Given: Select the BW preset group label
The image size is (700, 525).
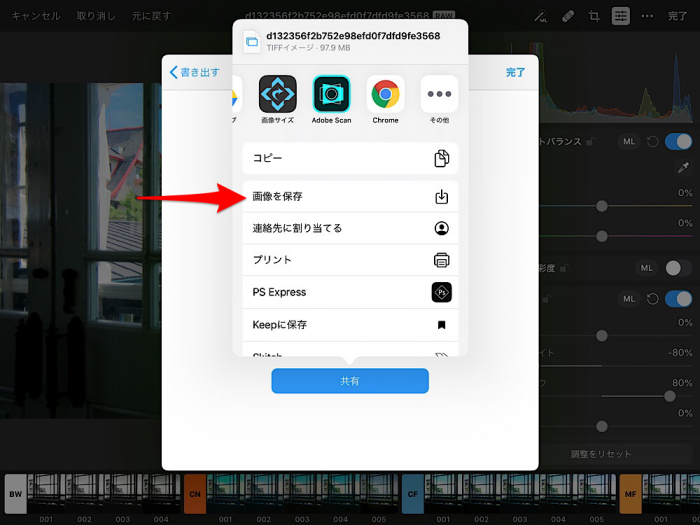Looking at the screenshot, I should pos(16,494).
